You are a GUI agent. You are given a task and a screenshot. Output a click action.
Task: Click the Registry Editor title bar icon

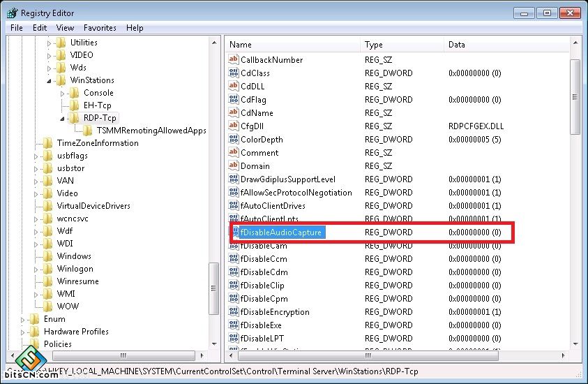point(12,13)
